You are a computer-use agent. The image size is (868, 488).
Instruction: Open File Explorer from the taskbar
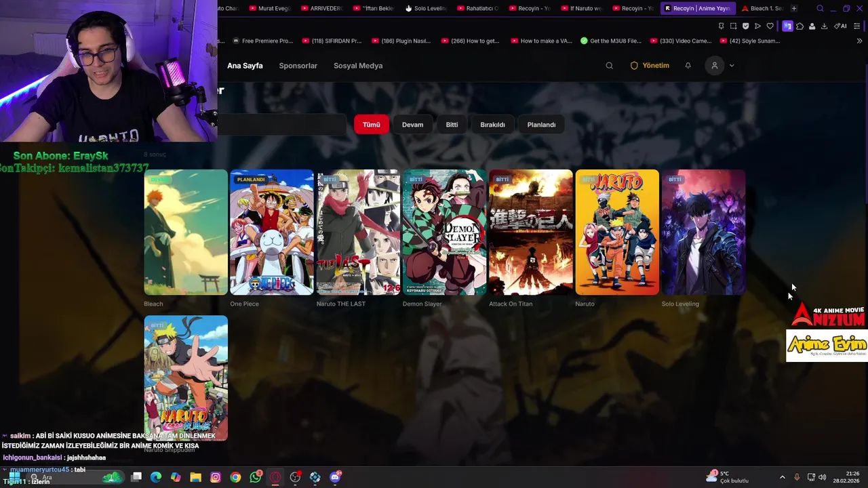click(195, 477)
